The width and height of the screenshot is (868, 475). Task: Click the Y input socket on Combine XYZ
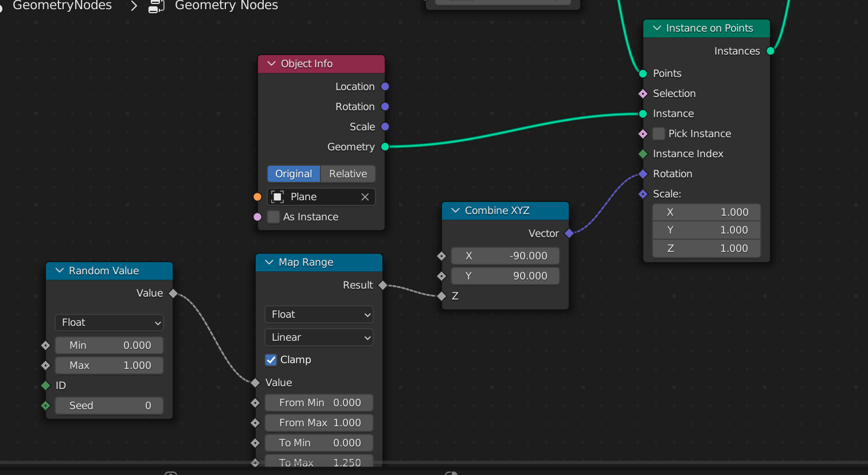click(441, 276)
